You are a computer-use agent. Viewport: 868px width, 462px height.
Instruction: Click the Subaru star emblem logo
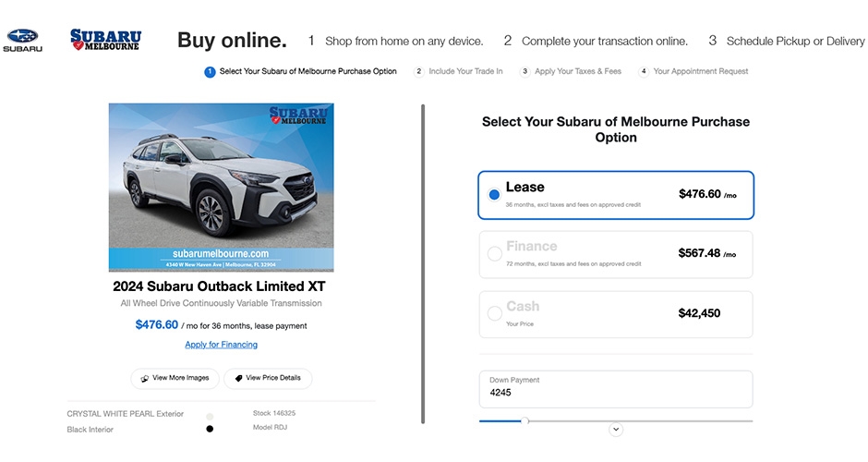[23, 36]
